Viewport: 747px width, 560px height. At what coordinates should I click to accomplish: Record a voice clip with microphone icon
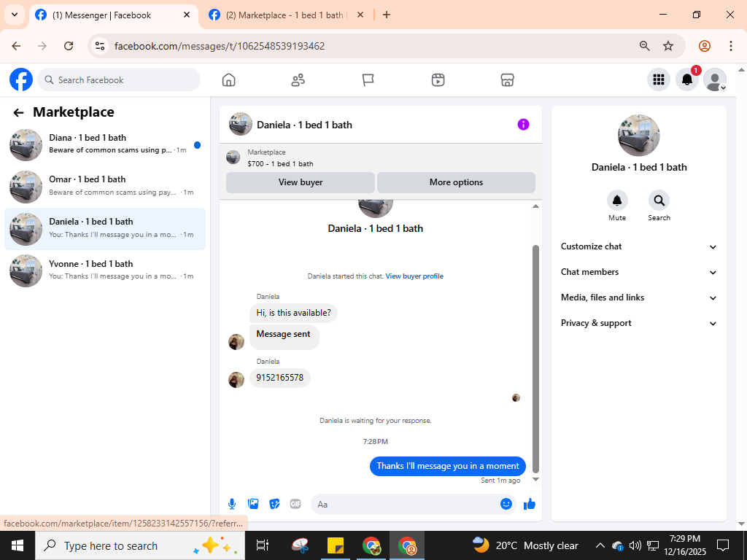pos(231,504)
